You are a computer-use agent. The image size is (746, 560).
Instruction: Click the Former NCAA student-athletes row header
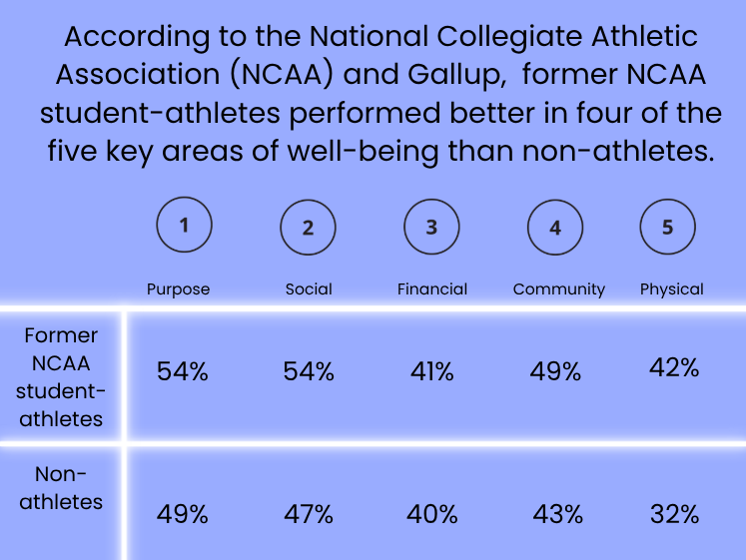click(x=61, y=377)
